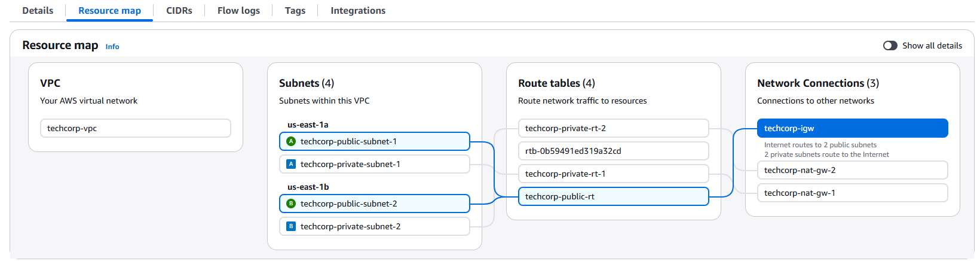Select techcorp-nat-gw-2 network connection
The image size is (980, 261).
(x=852, y=170)
